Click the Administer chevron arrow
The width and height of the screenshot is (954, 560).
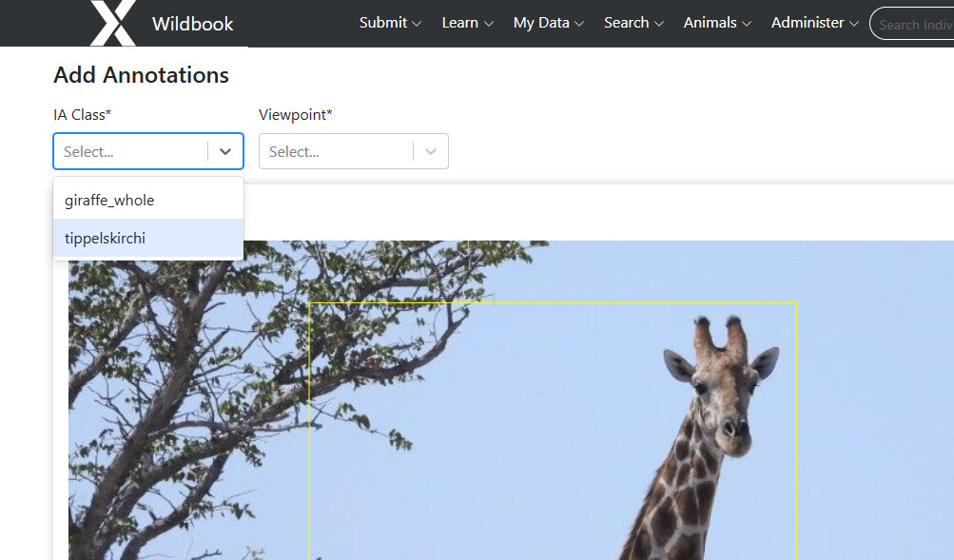(854, 24)
